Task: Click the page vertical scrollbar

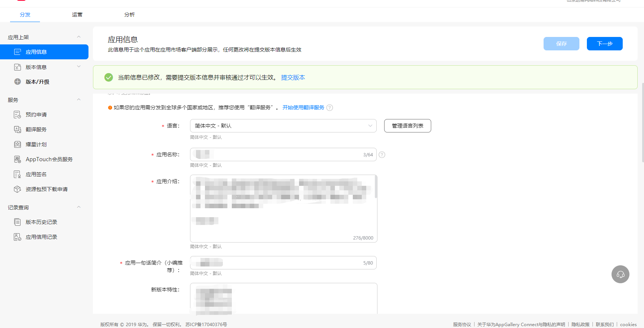Action: [643, 122]
